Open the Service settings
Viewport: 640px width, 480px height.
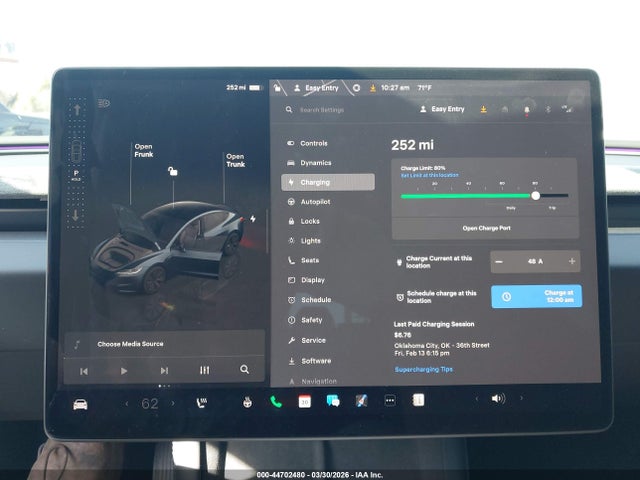(307, 340)
